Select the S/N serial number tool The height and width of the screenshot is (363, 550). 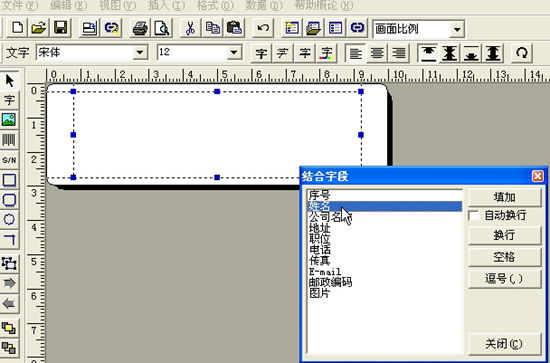click(x=9, y=160)
